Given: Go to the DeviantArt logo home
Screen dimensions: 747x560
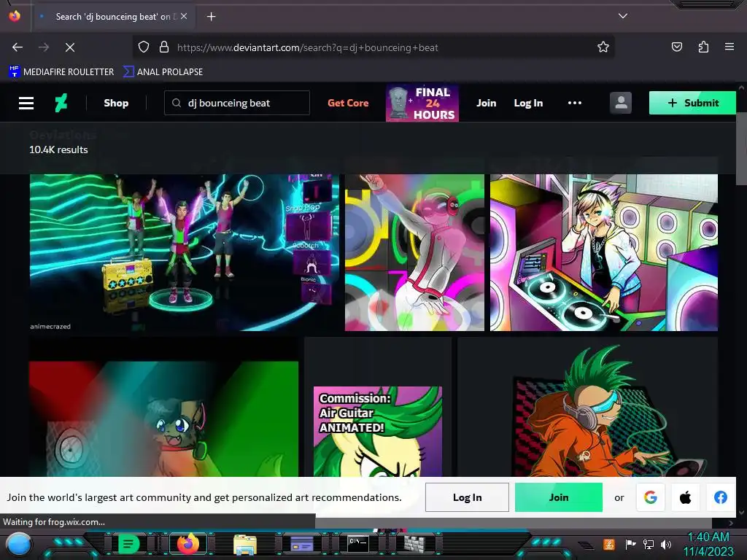Looking at the screenshot, I should click(x=61, y=103).
